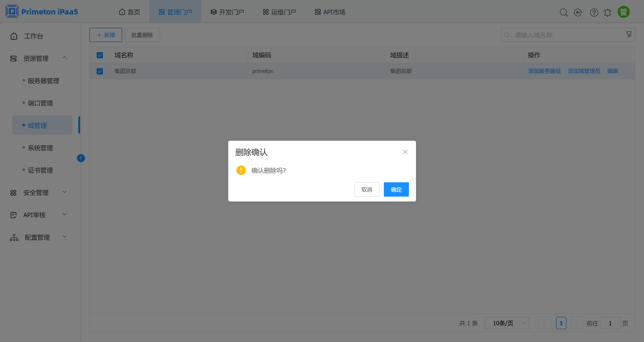Collapse the sidebar with the arrow toggle
The width and height of the screenshot is (644, 342).
81,158
